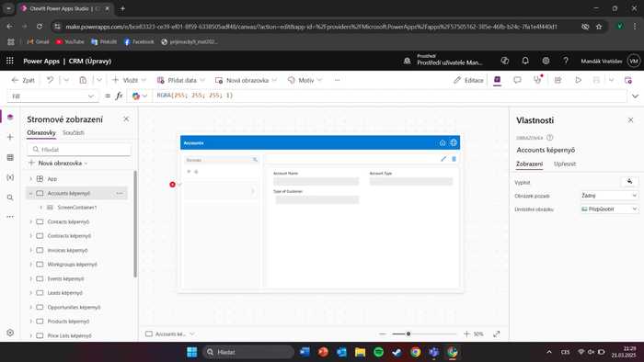Click the red error marker on canvas

point(173,185)
